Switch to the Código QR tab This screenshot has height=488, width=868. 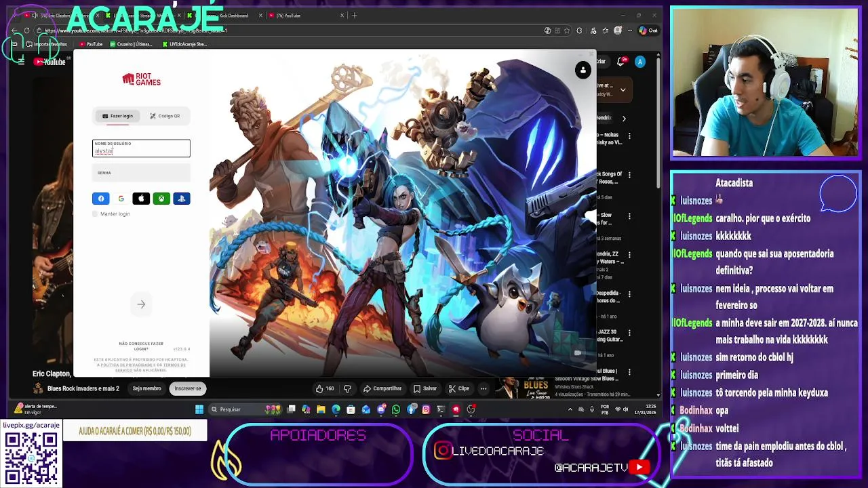tap(165, 116)
